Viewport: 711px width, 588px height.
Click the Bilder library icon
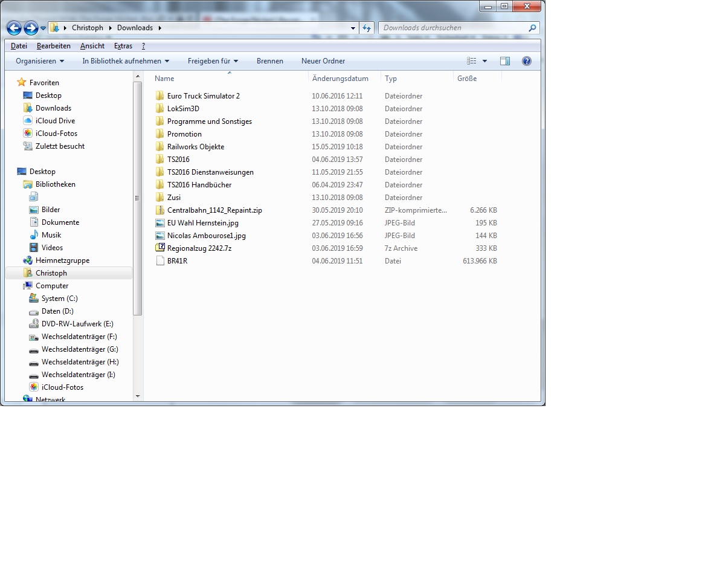(34, 210)
